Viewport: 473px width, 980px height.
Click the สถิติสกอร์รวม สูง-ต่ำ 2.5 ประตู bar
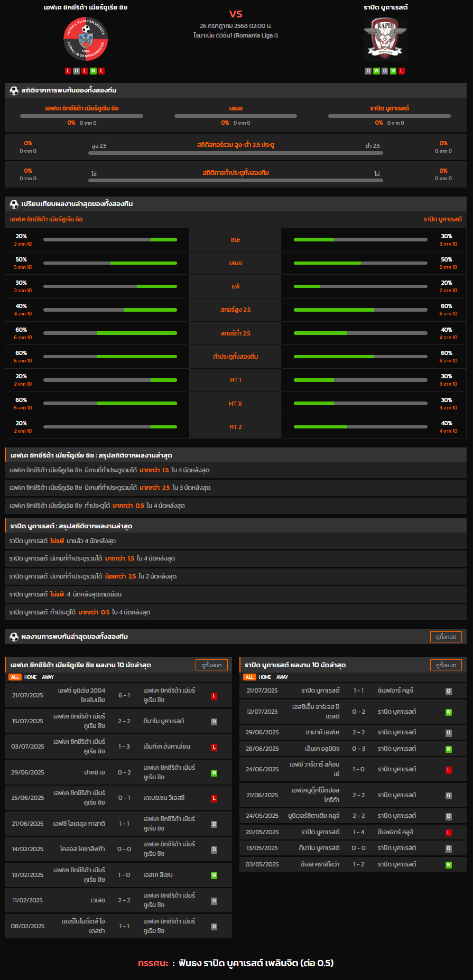(236, 153)
